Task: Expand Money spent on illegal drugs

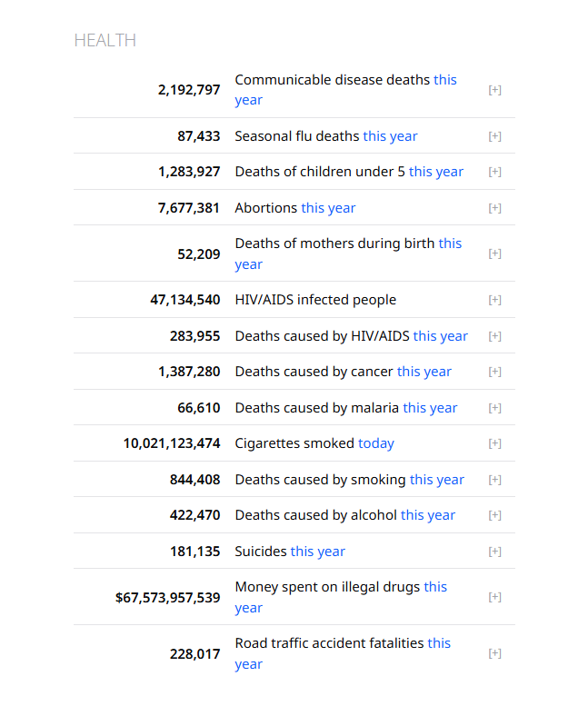Action: (494, 597)
